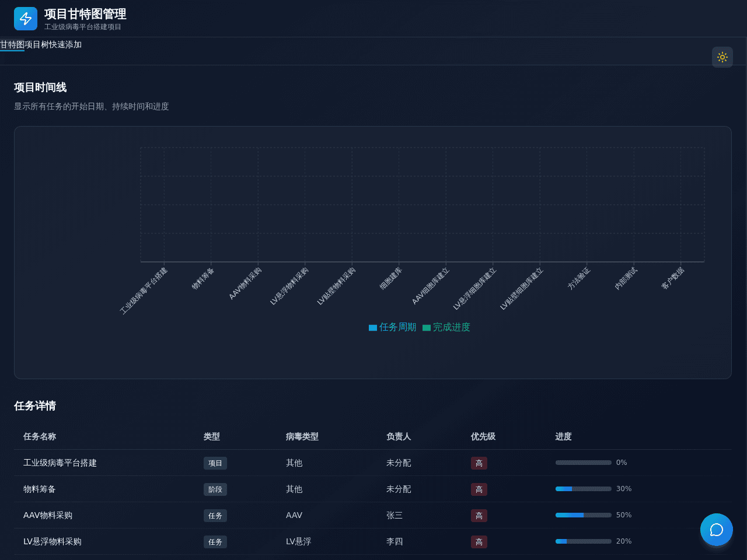Switch to the 快速添加 tab
Image resolution: width=747 pixels, height=560 pixels.
[x=65, y=45]
